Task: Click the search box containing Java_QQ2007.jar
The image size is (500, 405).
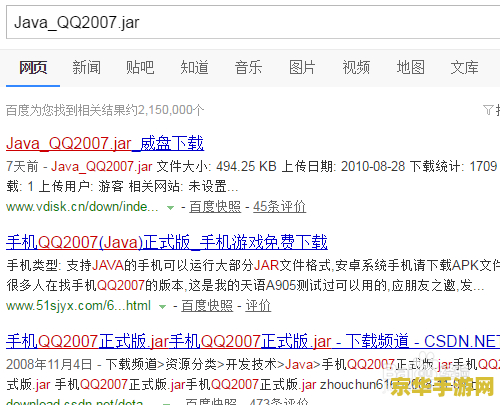Action: point(253,22)
